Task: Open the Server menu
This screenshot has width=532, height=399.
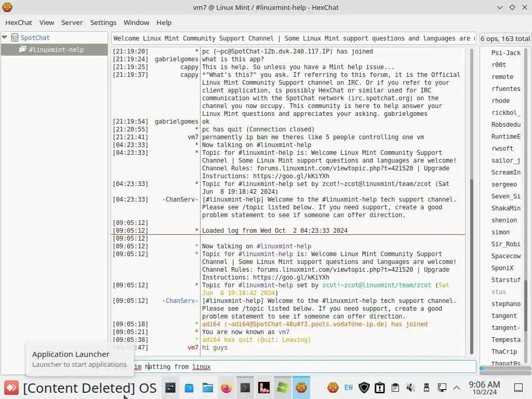Action: (x=72, y=22)
